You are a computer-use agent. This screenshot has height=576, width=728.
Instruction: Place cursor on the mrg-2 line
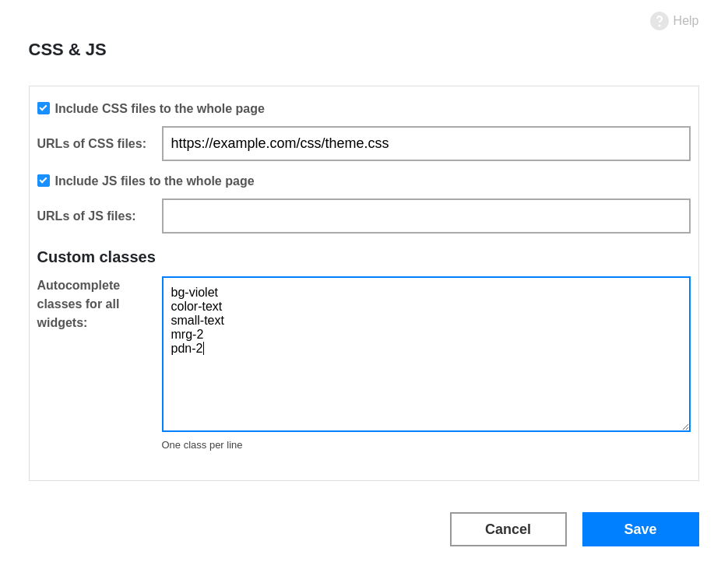pos(187,334)
